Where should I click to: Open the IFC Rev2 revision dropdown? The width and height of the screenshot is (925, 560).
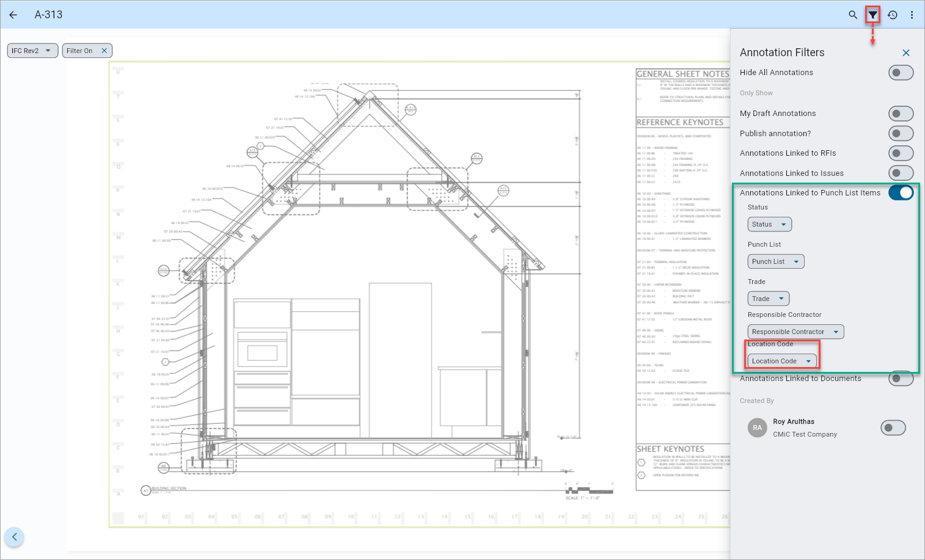point(33,51)
